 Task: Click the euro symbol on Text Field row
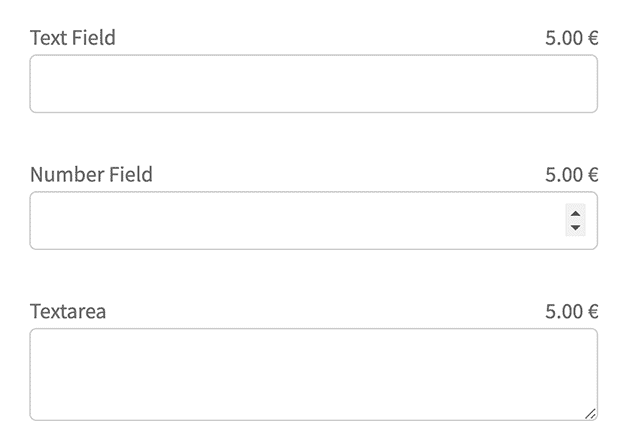592,39
